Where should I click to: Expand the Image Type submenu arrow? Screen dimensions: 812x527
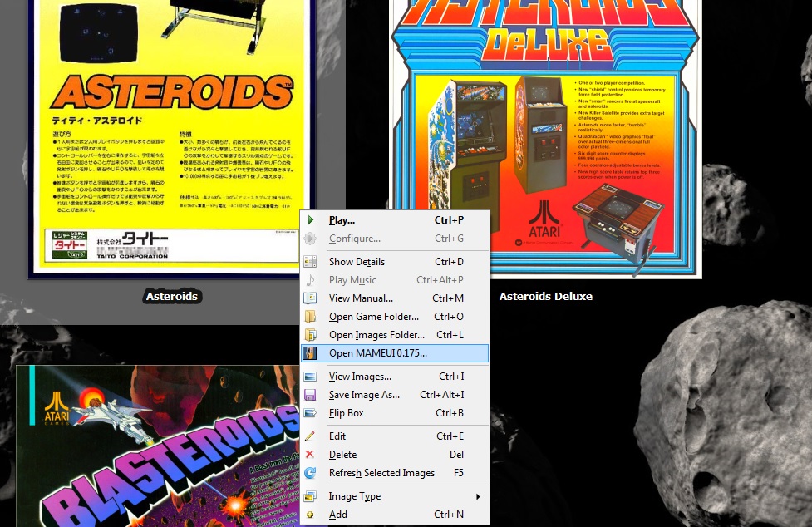[478, 496]
